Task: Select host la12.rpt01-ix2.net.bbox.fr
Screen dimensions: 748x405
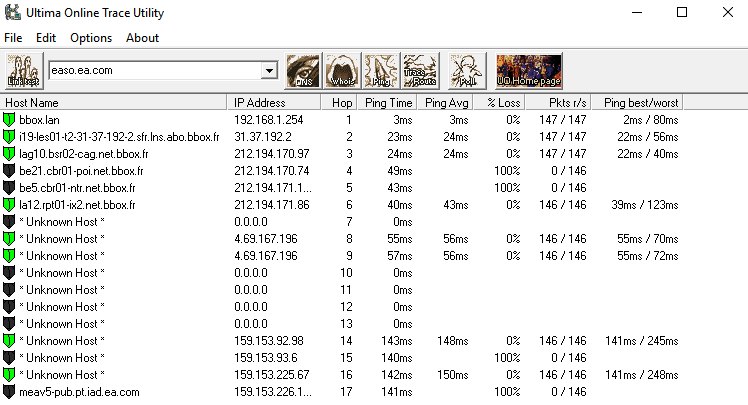Action: 77,205
